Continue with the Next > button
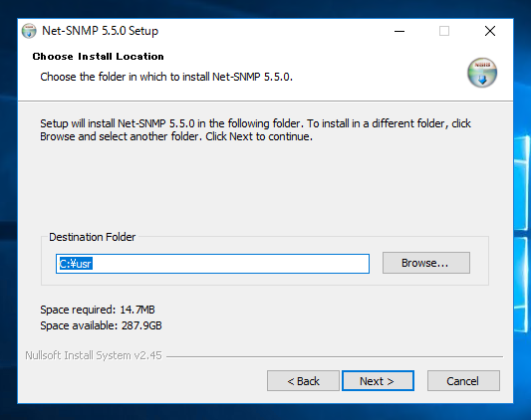 (x=378, y=381)
